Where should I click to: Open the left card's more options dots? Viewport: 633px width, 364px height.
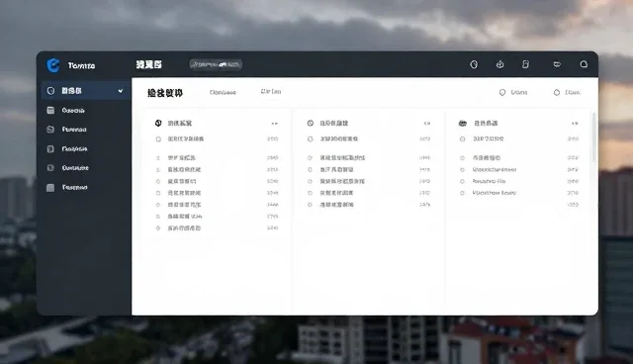point(275,124)
